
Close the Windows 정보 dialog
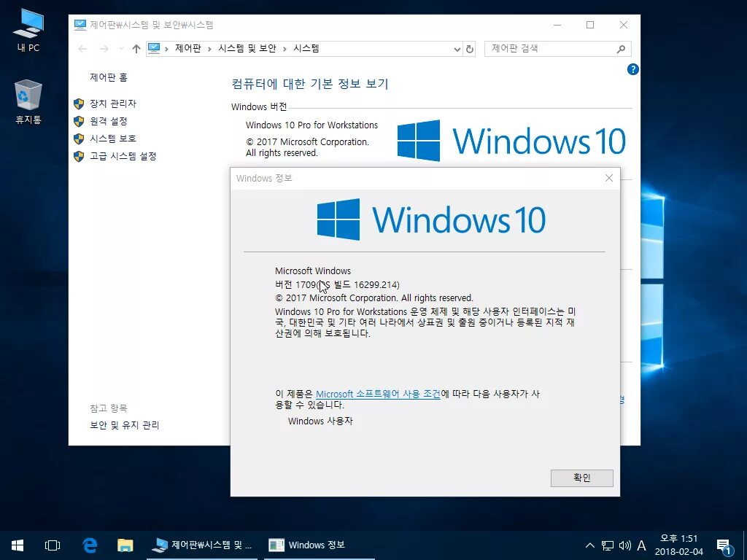[609, 178]
